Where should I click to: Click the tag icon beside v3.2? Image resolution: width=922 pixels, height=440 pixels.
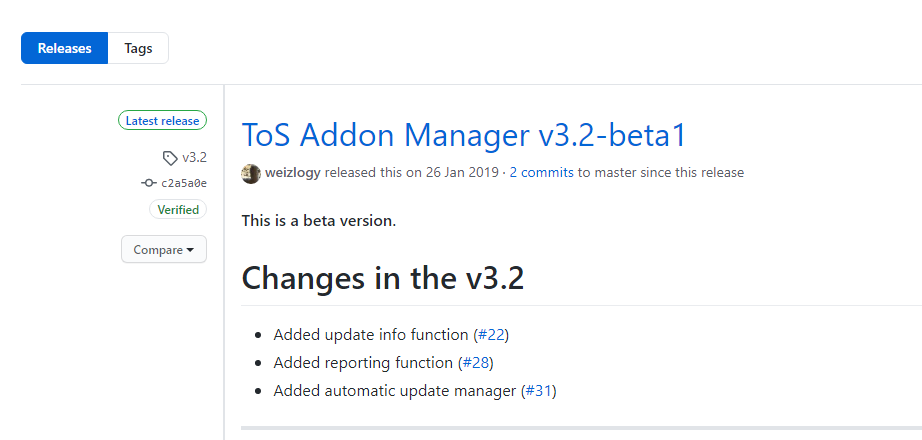(x=170, y=157)
